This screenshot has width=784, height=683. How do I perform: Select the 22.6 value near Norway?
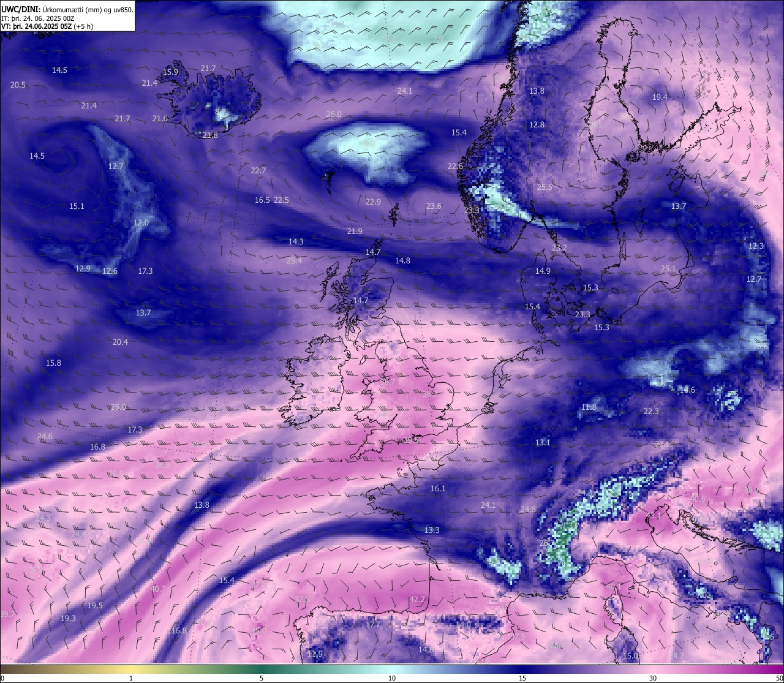click(455, 167)
